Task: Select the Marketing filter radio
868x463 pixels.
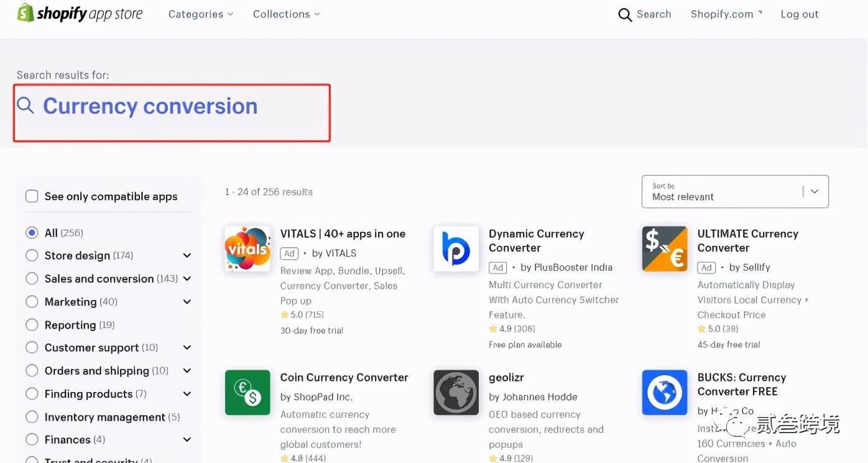Action: pos(32,302)
